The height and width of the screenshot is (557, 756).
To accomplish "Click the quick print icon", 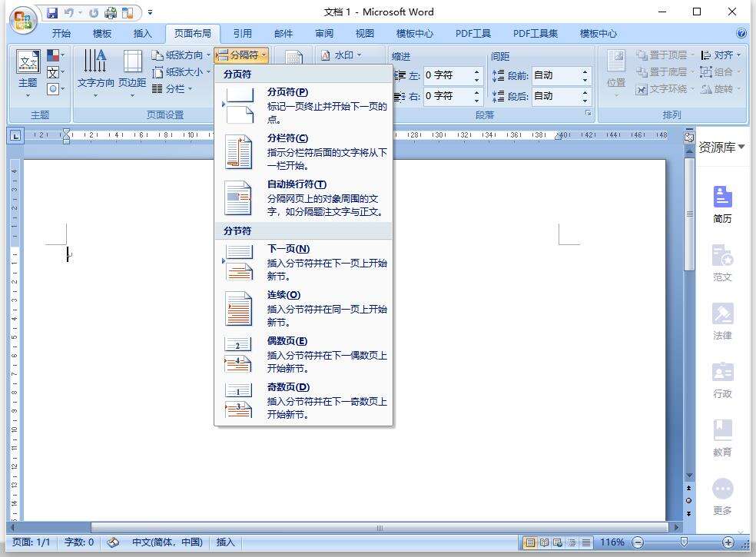I will pyautogui.click(x=111, y=13).
